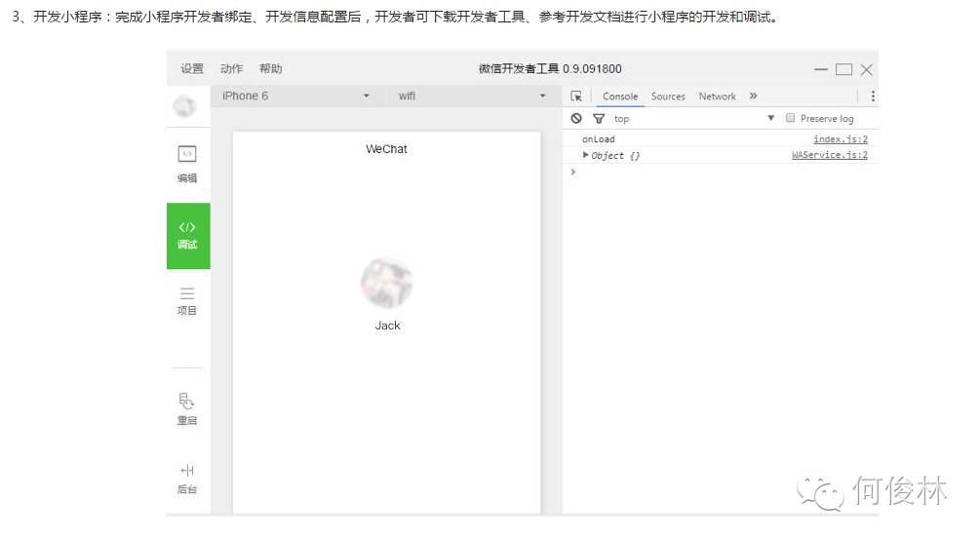Minimize the developer tool window
Image resolution: width=980 pixels, height=540 pixels.
click(x=821, y=69)
